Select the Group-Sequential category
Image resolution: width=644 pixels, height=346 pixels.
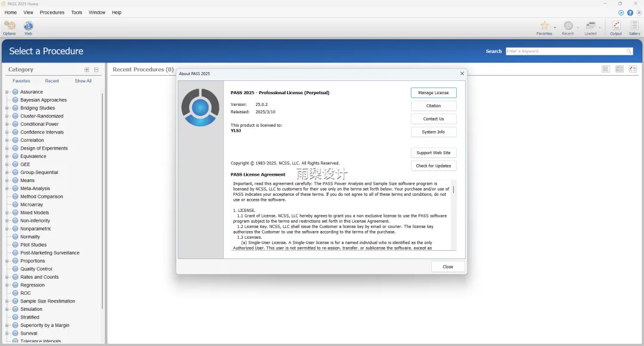pos(39,172)
